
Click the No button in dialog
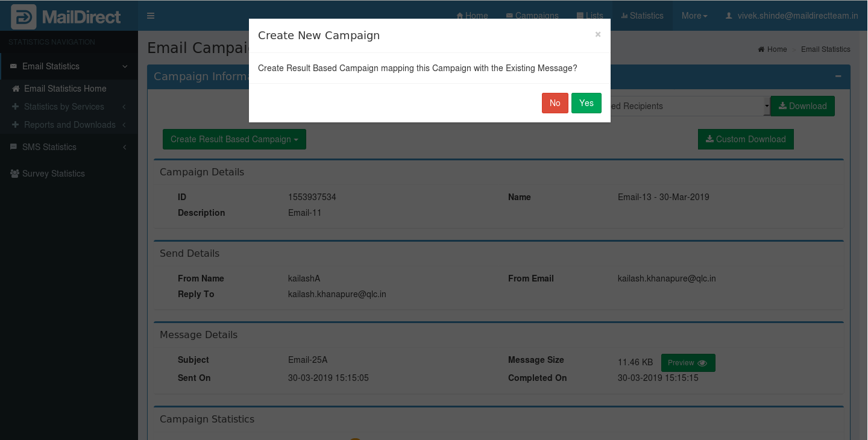tap(555, 103)
